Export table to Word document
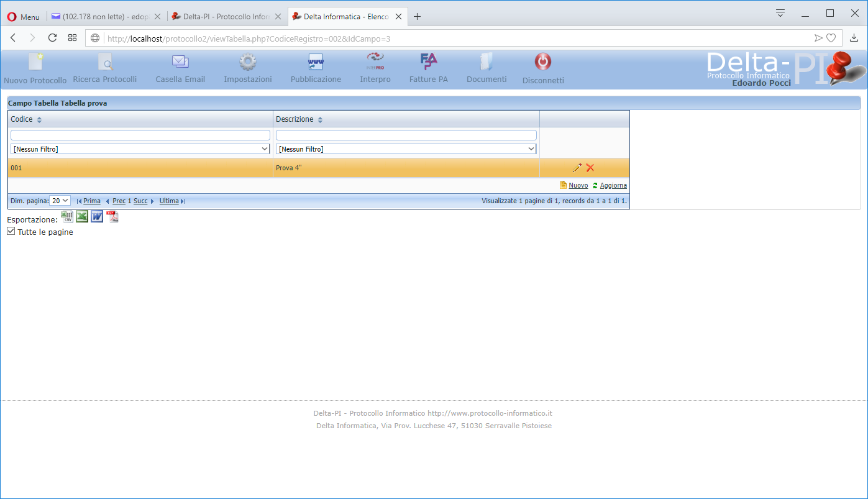This screenshot has width=868, height=499. 97,216
